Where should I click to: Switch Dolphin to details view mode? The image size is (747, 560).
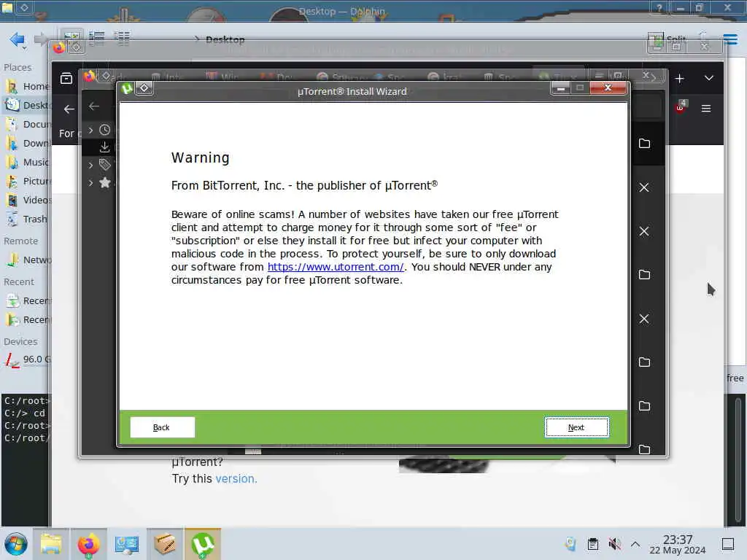(122, 38)
